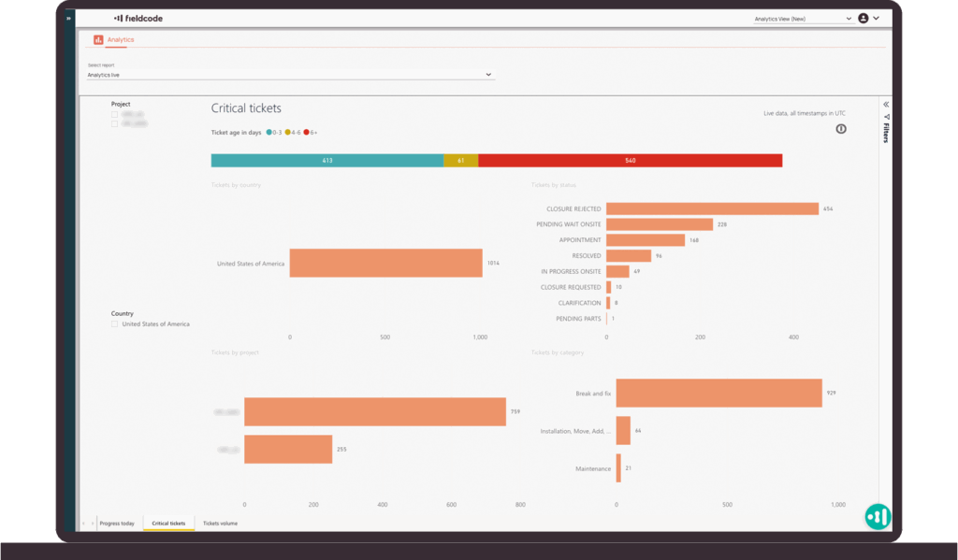Tick the first Project filter checkbox

click(114, 114)
